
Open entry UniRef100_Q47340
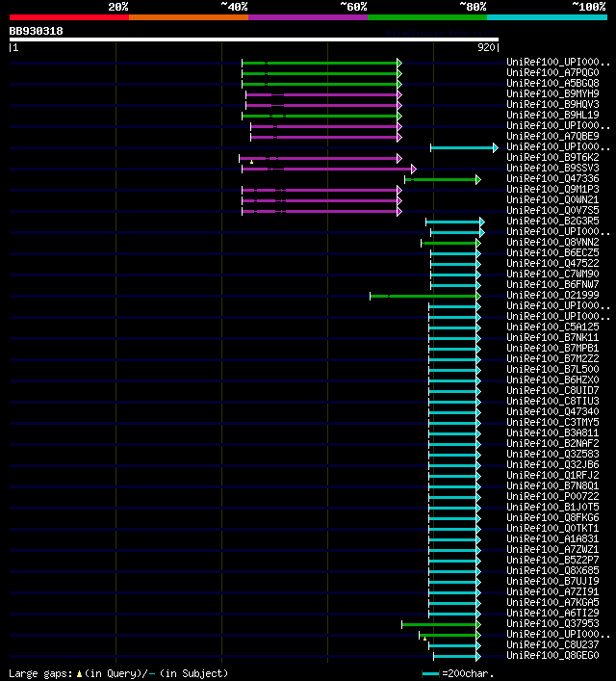[x=552, y=411]
